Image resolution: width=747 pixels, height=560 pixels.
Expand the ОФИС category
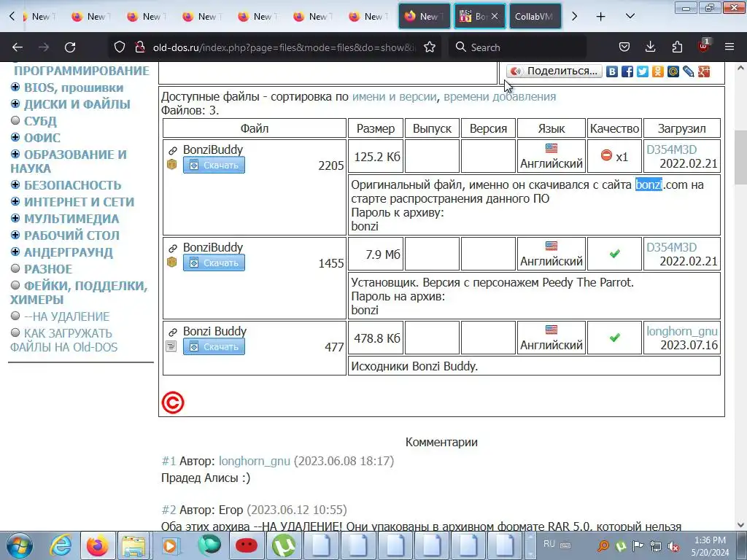tap(15, 137)
